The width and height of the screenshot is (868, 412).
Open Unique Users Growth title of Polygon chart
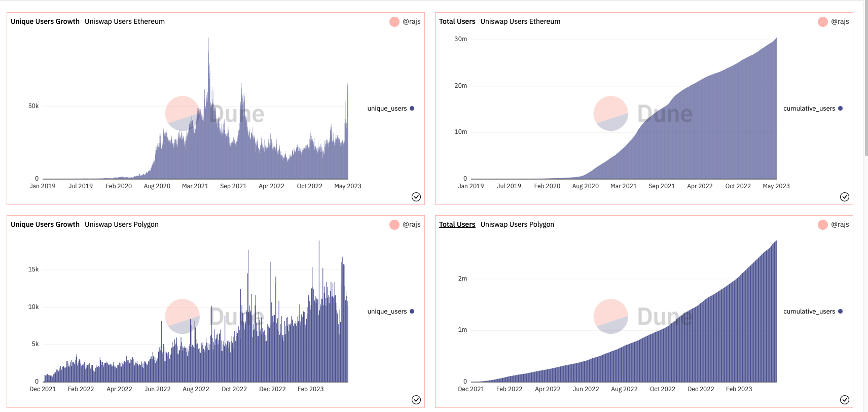tap(45, 224)
